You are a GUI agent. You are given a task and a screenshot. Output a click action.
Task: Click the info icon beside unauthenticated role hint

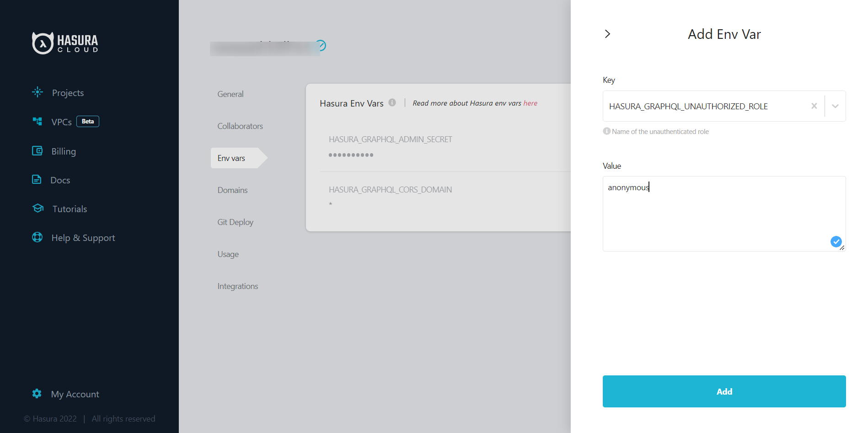(x=607, y=131)
